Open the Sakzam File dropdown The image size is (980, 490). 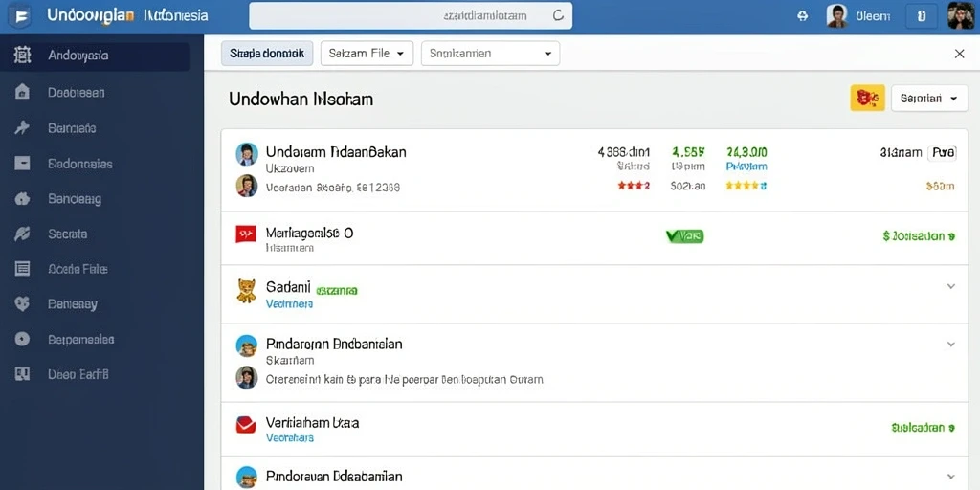pyautogui.click(x=367, y=54)
